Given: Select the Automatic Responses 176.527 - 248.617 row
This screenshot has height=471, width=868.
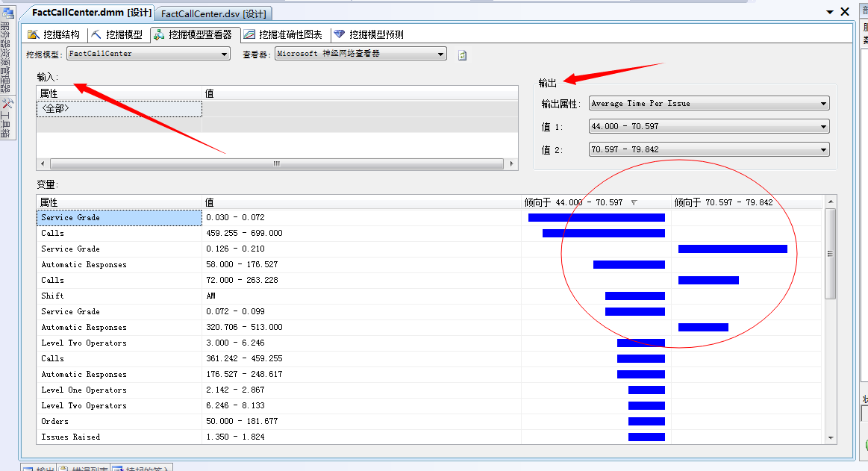Looking at the screenshot, I should pyautogui.click(x=430, y=374).
